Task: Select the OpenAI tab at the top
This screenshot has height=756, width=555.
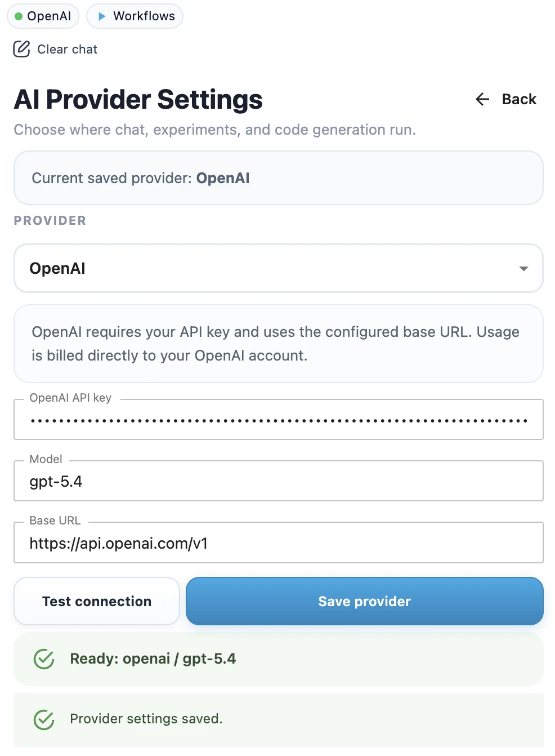Action: coord(43,16)
